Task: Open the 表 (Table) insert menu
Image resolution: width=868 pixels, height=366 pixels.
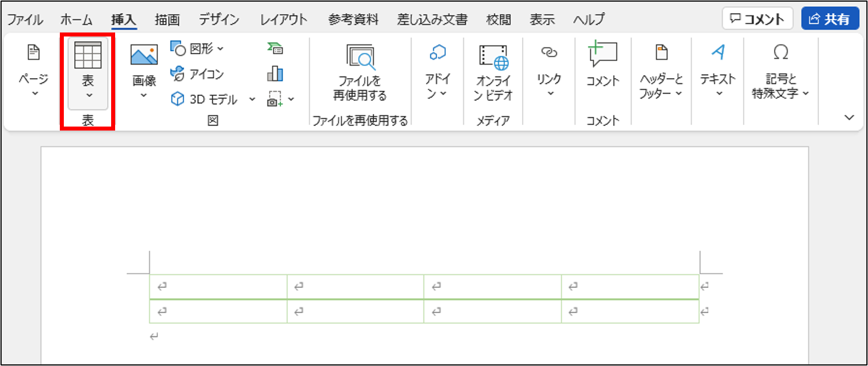Action: (88, 74)
